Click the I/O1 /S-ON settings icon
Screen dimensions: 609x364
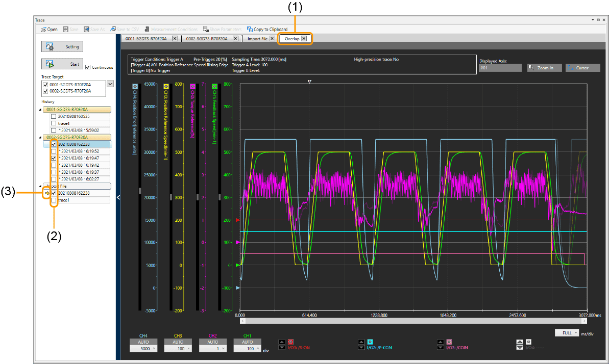pos(291,342)
